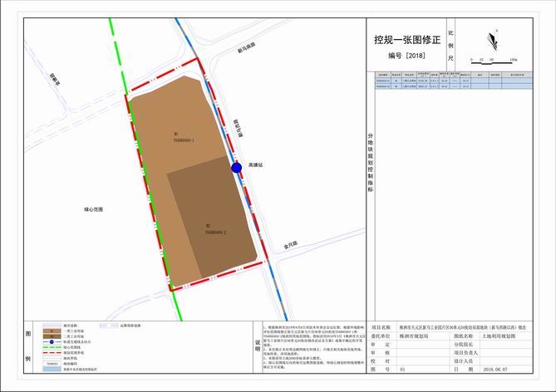Screen dimensions: 556x392
Task: Click the dark brown M2 legend swatch
Action: click(51, 336)
